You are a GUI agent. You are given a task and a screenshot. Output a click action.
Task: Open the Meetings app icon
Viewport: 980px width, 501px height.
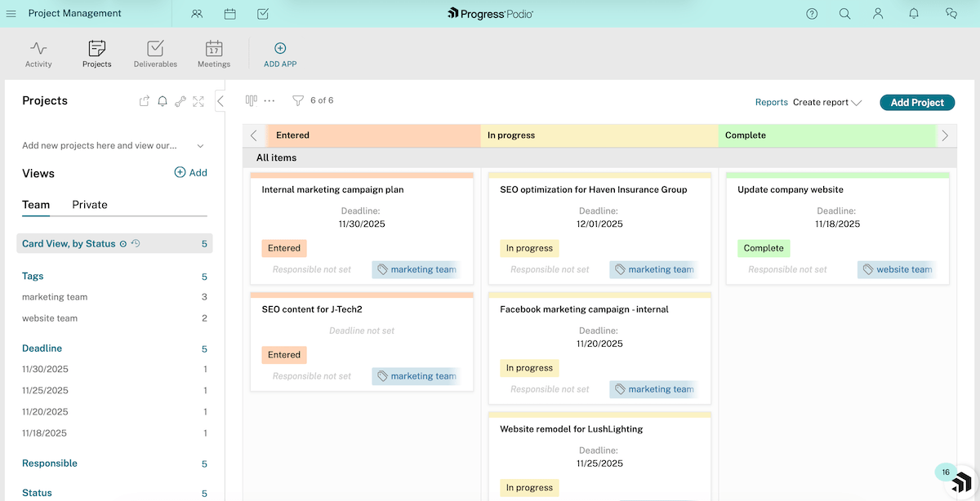coord(213,49)
